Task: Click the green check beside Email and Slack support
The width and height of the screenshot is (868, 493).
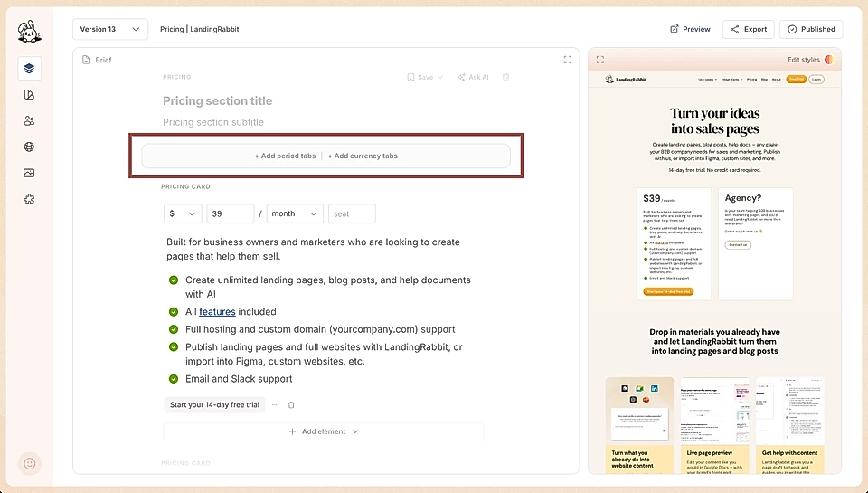Action: (174, 379)
